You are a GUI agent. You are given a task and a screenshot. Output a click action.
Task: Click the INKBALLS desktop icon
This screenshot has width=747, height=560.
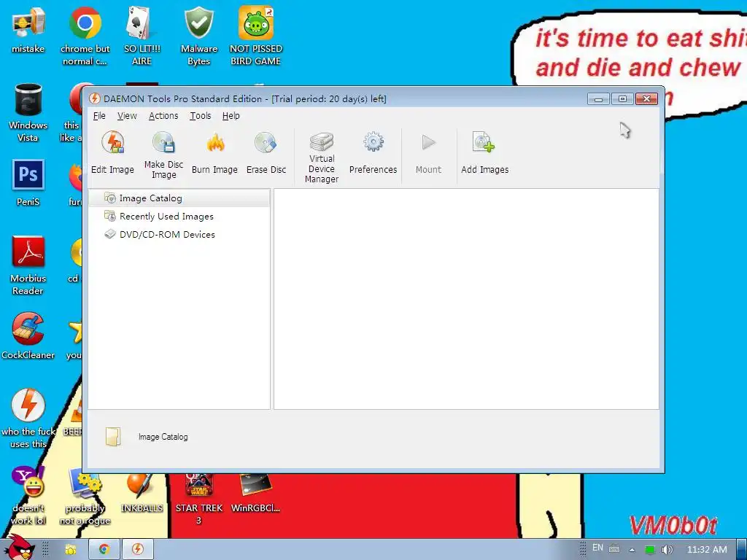[142, 493]
